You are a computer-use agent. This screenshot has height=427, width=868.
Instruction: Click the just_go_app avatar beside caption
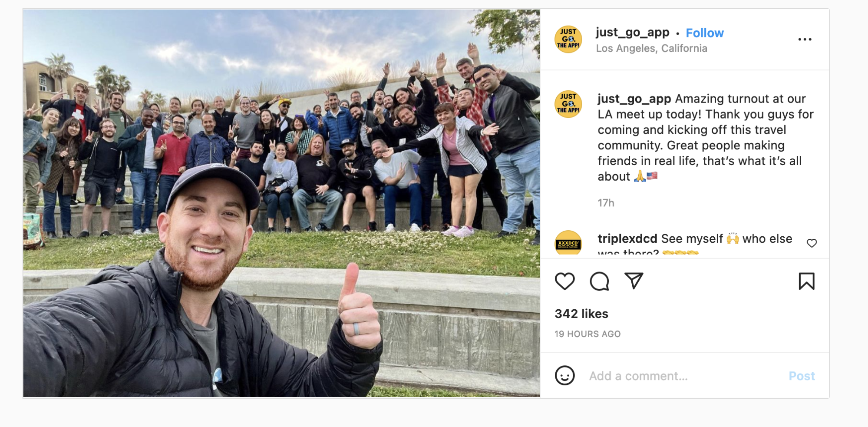[568, 104]
